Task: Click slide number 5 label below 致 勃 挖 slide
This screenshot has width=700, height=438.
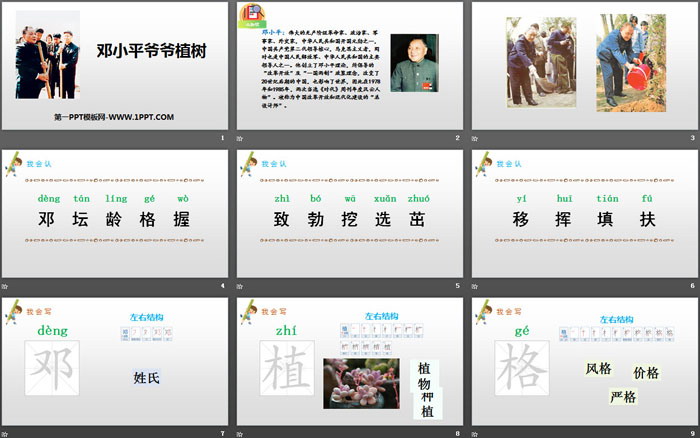Action: pos(457,286)
